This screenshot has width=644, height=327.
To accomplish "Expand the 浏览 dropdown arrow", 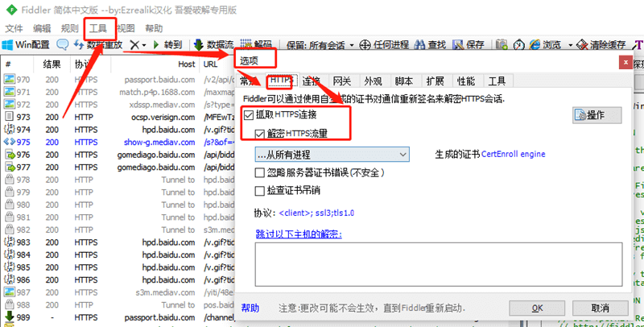I will click(570, 45).
